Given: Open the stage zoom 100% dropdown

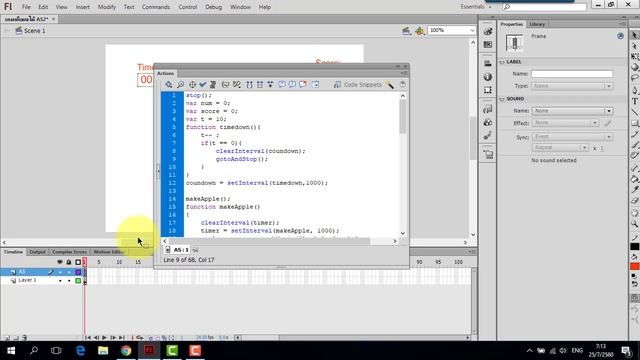Looking at the screenshot, I should (472, 30).
